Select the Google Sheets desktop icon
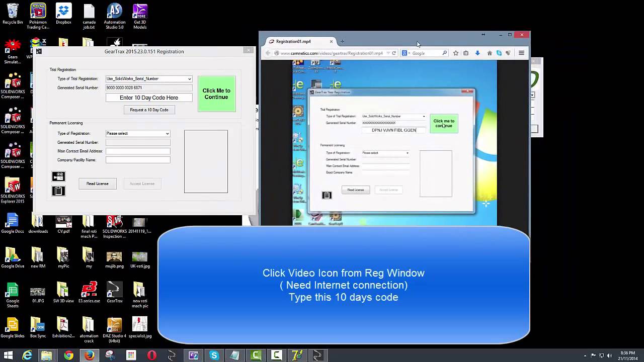The image size is (644, 362). tap(13, 294)
